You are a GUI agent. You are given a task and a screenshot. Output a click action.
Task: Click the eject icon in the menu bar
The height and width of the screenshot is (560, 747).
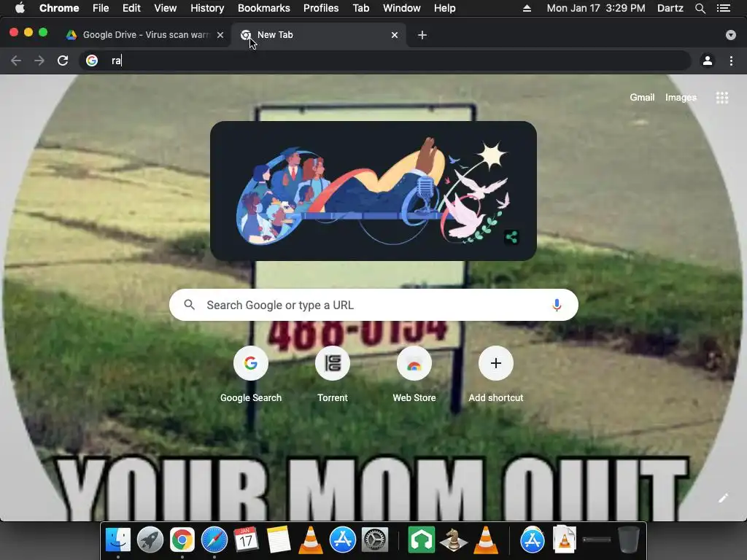coord(527,8)
